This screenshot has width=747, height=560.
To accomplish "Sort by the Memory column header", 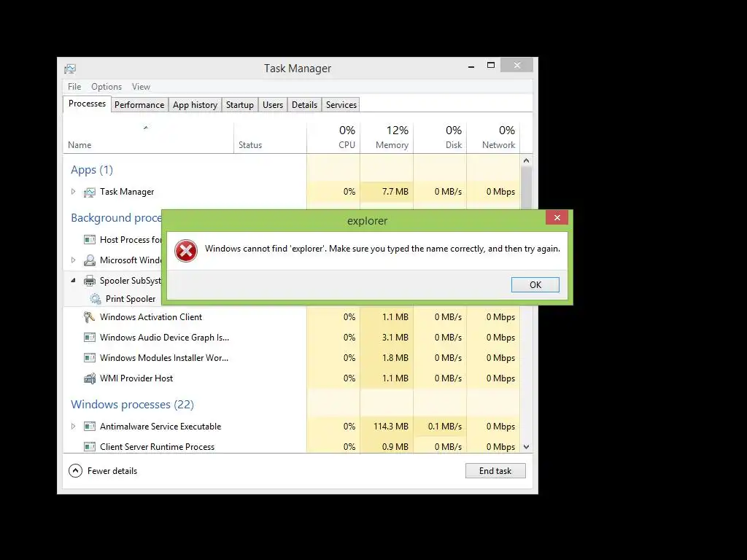I will (387, 138).
